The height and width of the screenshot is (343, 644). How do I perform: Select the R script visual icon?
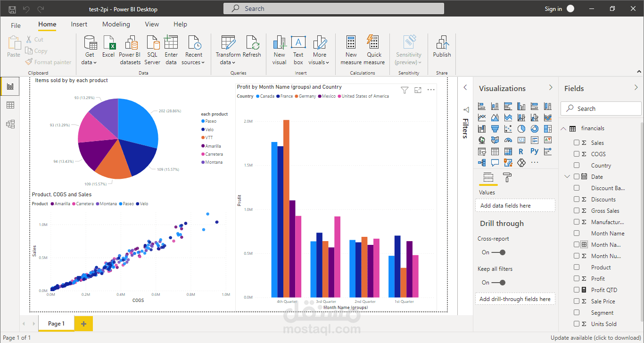[x=520, y=151]
